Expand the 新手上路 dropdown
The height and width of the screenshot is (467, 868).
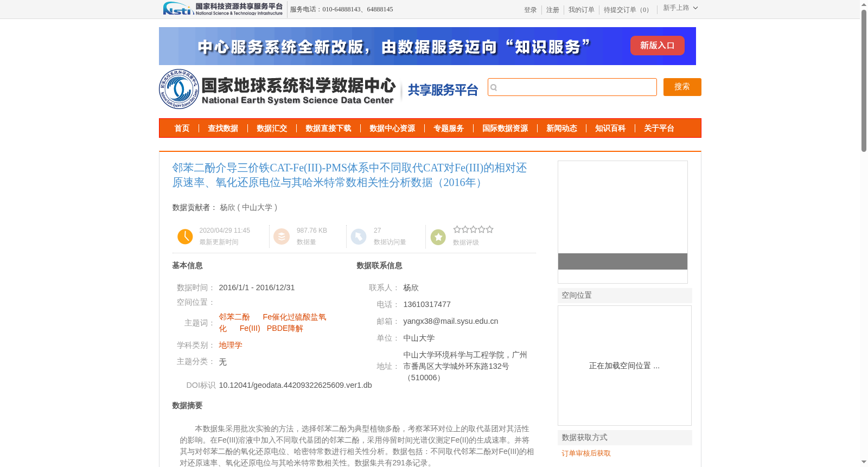680,8
